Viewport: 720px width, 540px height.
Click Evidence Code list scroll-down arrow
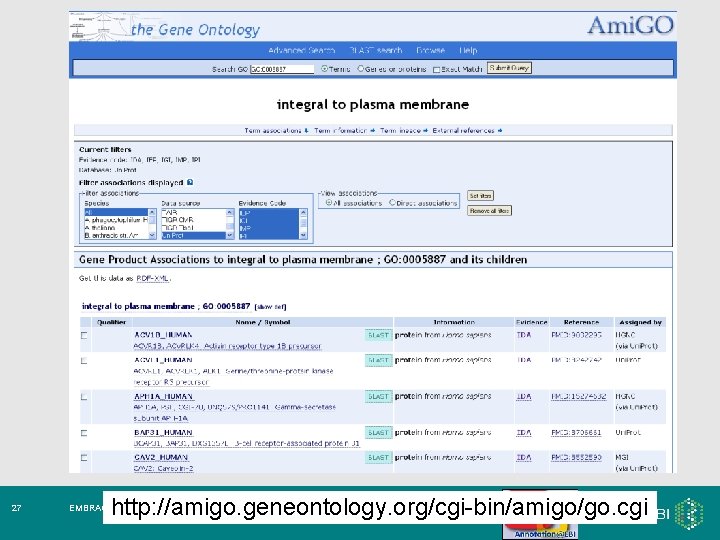pos(303,235)
